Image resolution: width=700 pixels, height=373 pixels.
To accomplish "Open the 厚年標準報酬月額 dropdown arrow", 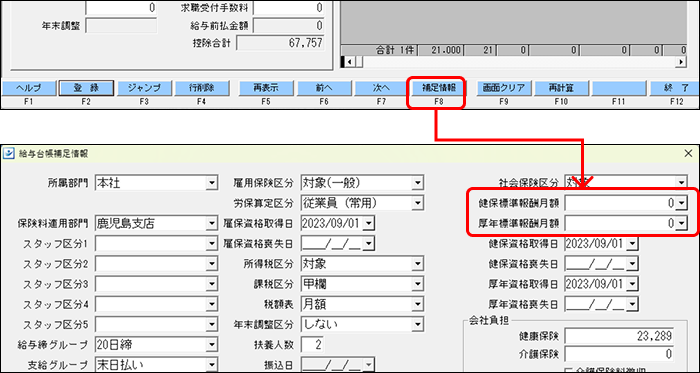I will 681,224.
